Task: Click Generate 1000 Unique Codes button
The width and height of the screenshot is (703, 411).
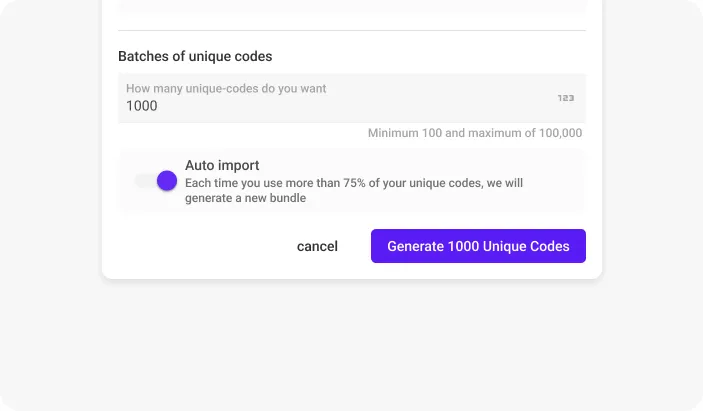Action: point(478,246)
